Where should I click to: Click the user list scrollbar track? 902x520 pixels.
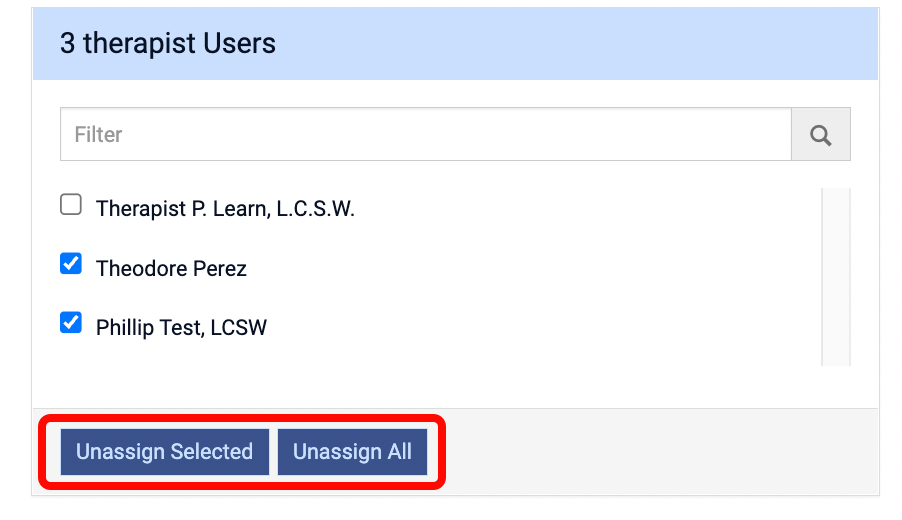click(x=835, y=277)
